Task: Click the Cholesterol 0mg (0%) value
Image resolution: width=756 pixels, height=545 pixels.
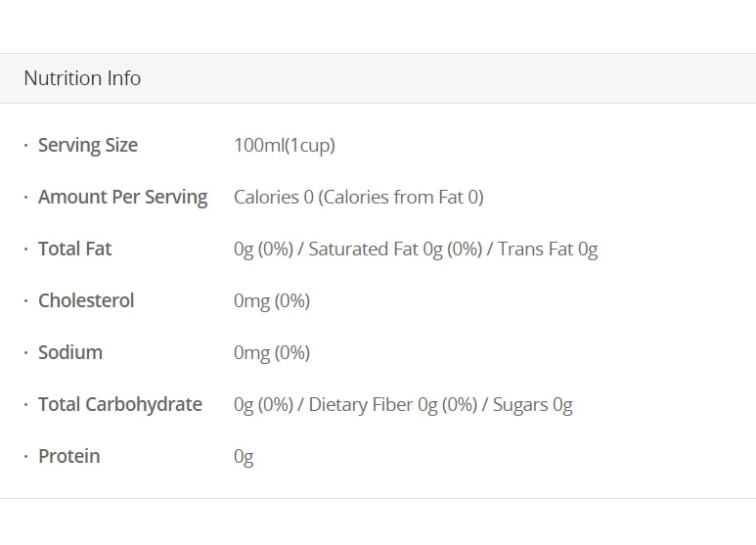Action: pyautogui.click(x=271, y=300)
